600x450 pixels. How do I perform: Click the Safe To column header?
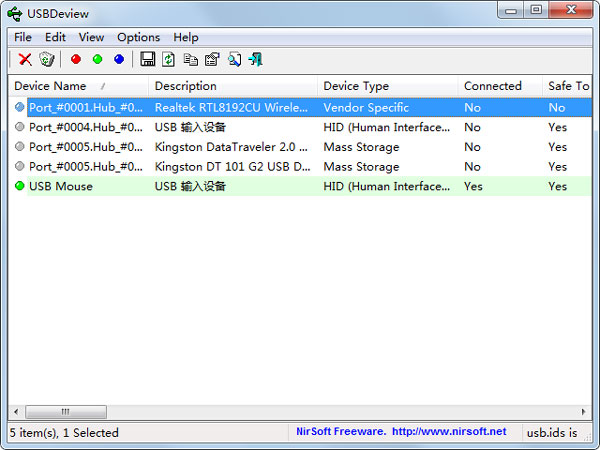pos(567,86)
